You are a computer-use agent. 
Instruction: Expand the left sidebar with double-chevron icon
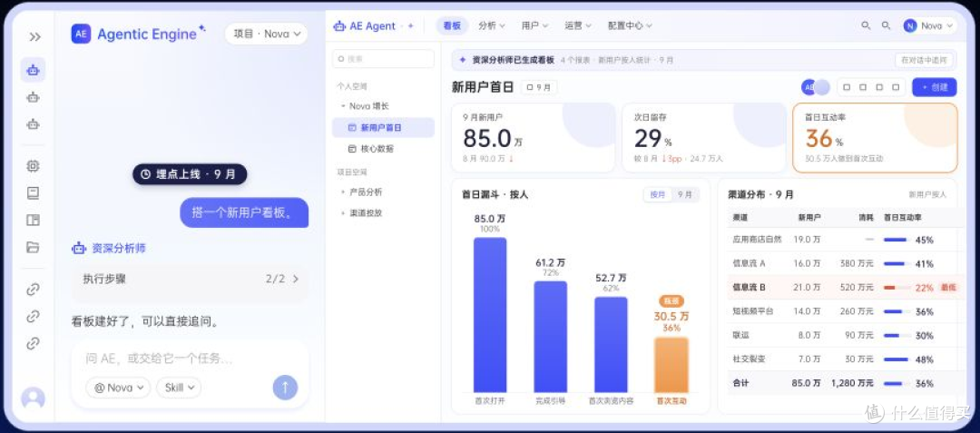click(x=35, y=37)
